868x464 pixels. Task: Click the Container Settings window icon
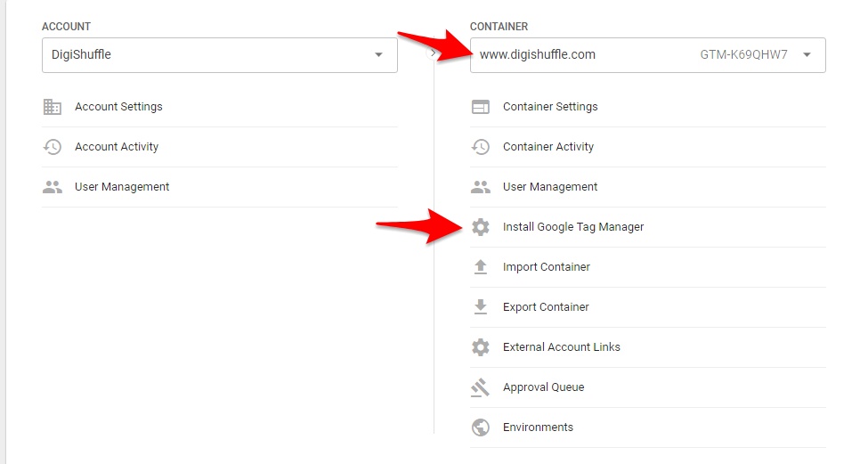(481, 107)
